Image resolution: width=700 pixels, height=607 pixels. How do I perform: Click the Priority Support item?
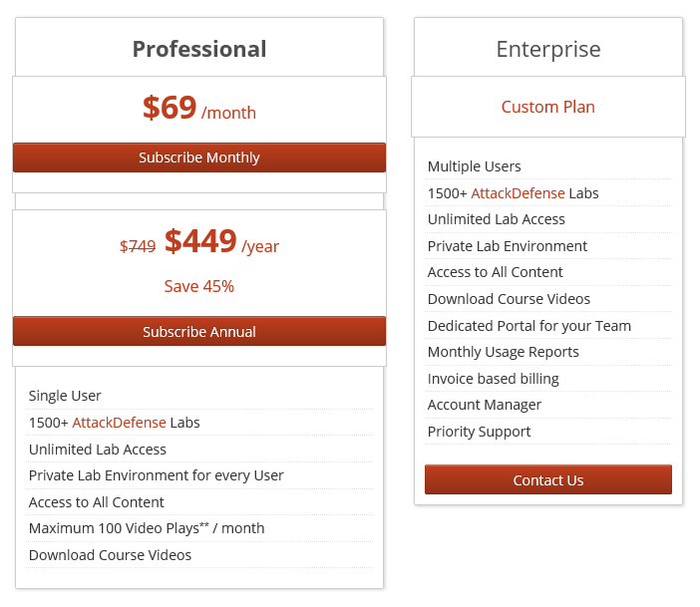[479, 432]
